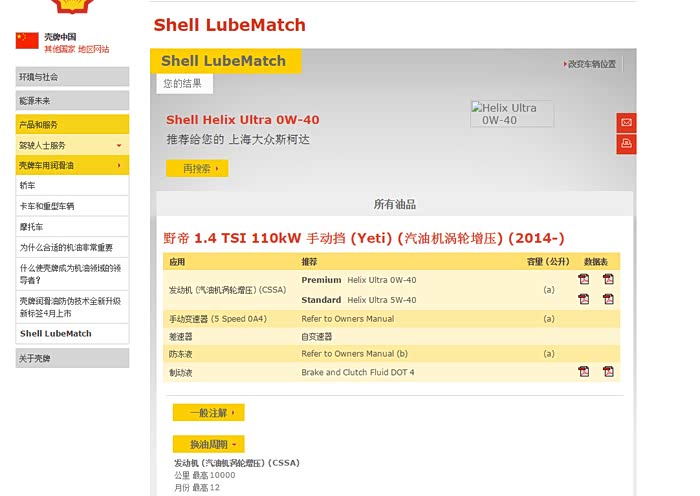Click the 改变车辆位置 link
The height and width of the screenshot is (496, 700).
[591, 64]
